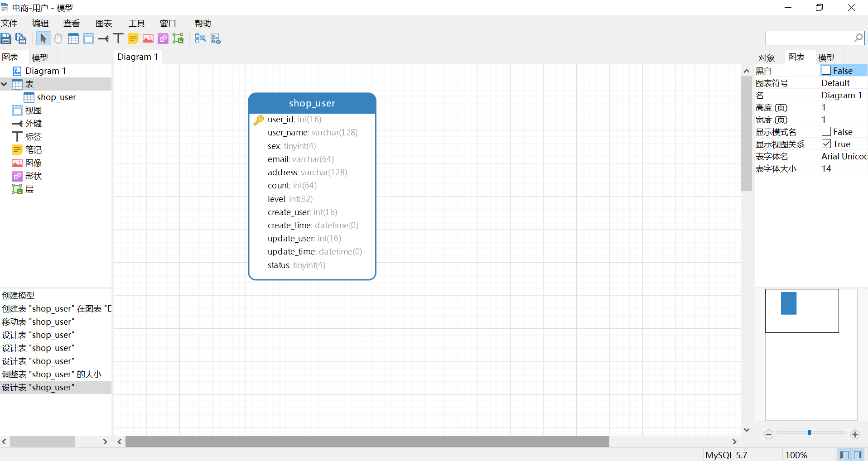Open the 图表 menu in the menu bar

104,24
